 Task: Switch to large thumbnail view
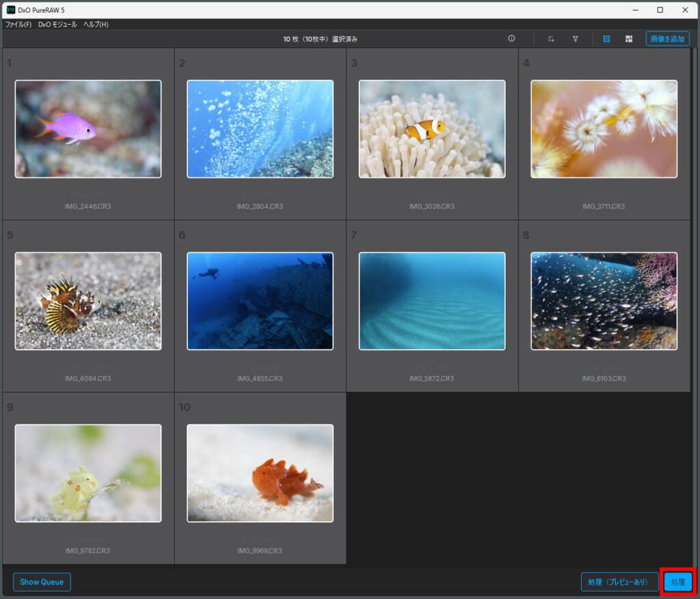click(x=629, y=39)
